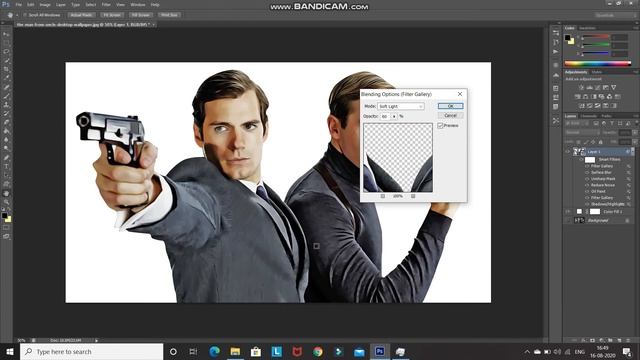The height and width of the screenshot is (360, 640).
Task: Open the Layers panel Opacity dropdown
Action: (635, 133)
